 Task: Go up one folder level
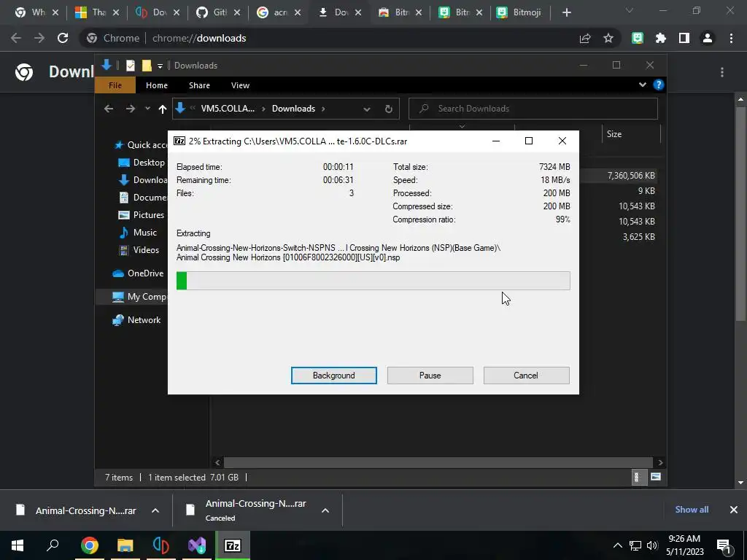[x=163, y=109]
